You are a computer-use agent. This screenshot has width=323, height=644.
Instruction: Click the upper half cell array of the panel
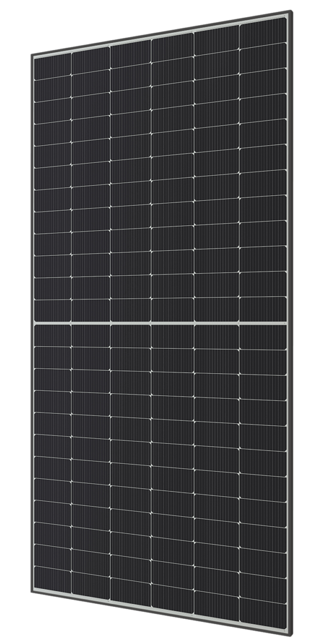161,177
